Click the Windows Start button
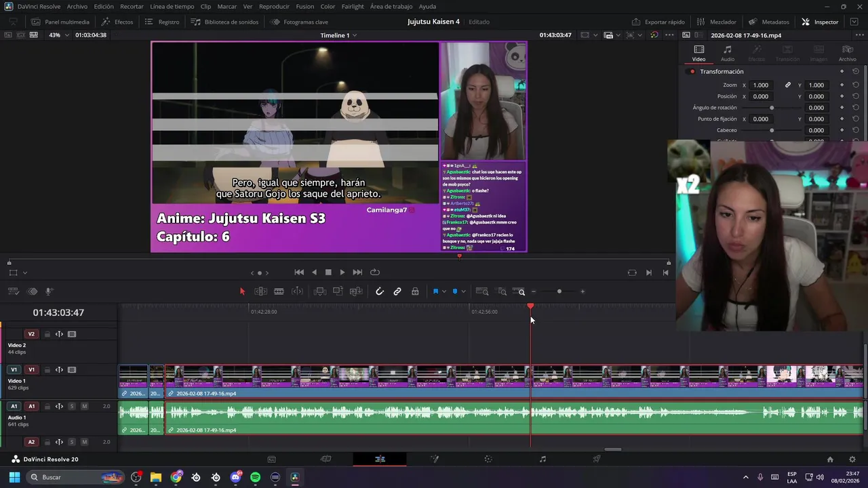The height and width of the screenshot is (488, 868). (14, 477)
